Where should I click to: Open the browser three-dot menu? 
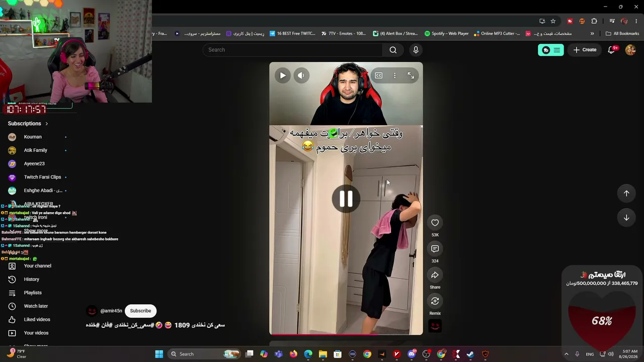[636, 21]
